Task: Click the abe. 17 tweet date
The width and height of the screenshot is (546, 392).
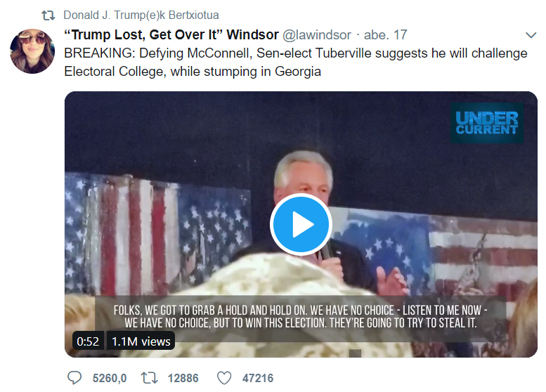Action: (386, 35)
